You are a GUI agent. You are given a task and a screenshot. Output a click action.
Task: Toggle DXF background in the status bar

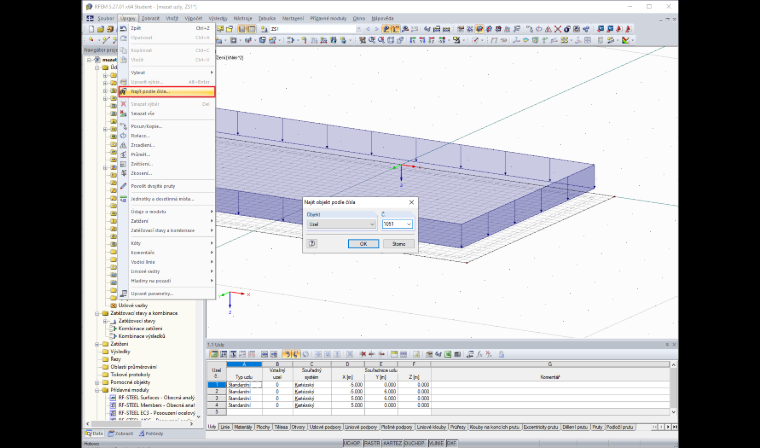(x=452, y=443)
